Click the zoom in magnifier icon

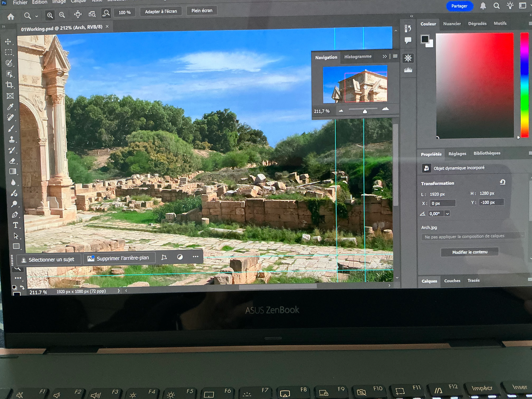coord(50,15)
